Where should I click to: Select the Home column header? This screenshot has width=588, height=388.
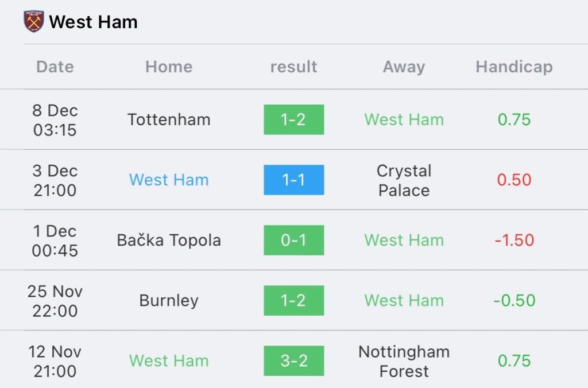tap(169, 67)
